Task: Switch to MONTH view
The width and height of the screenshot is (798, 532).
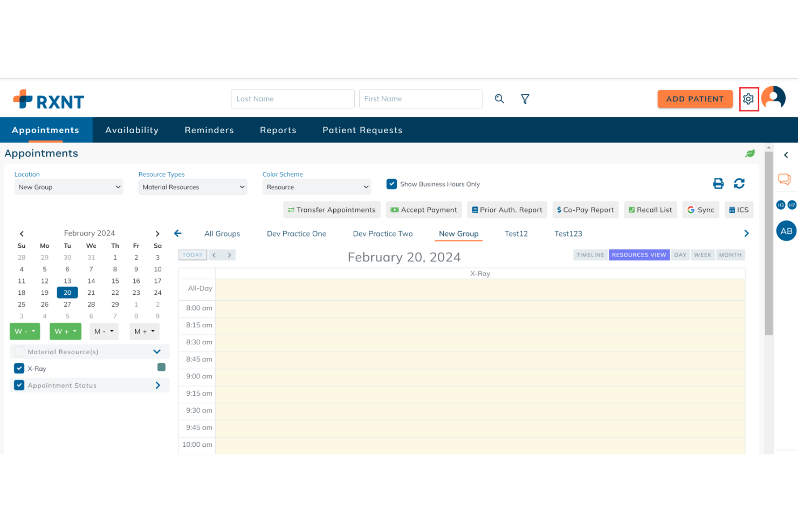Action: 730,255
